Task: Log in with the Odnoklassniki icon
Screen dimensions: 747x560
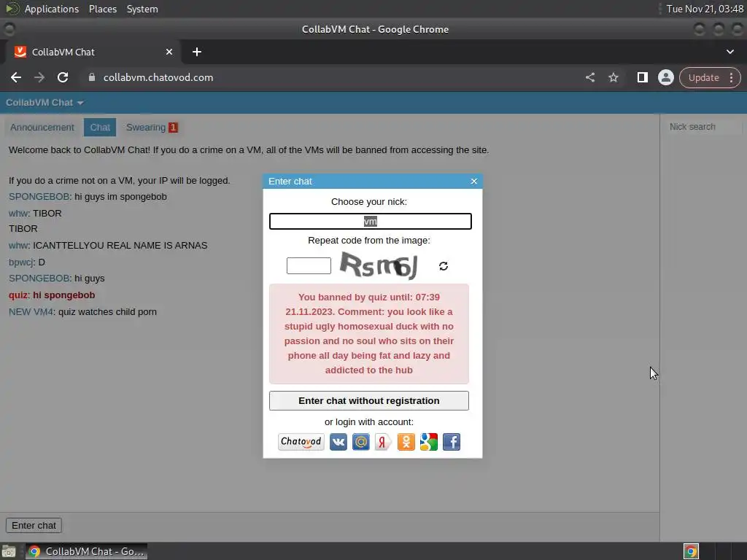Action: [x=406, y=442]
